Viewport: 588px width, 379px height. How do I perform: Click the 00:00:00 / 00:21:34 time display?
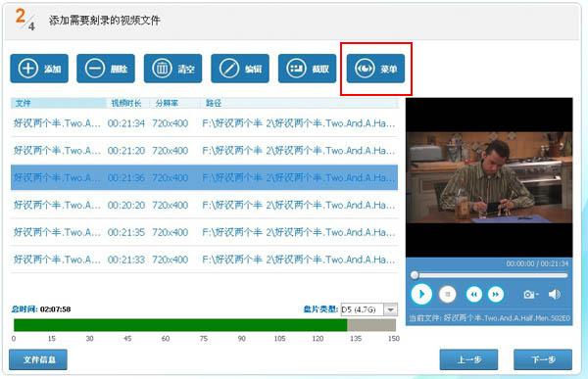coord(537,263)
